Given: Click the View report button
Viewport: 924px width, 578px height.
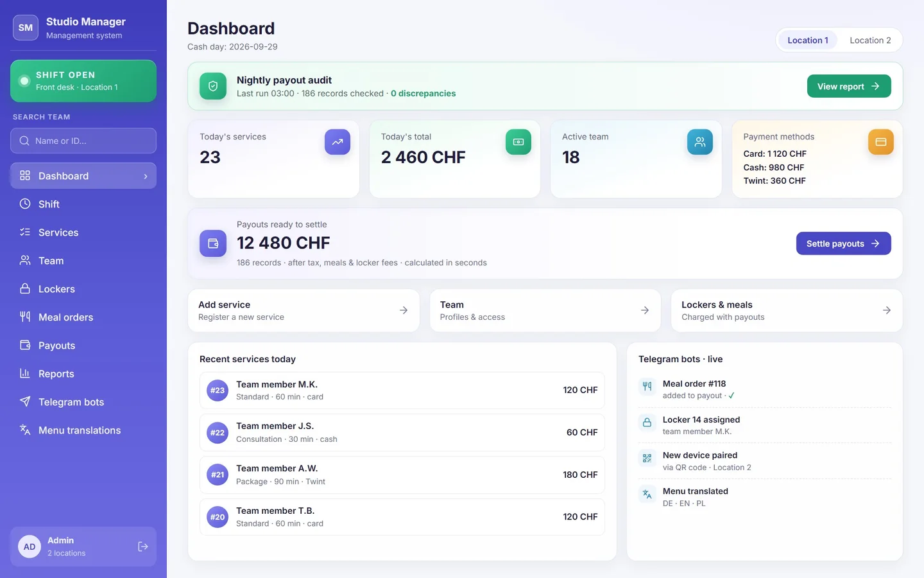Looking at the screenshot, I should coord(849,86).
